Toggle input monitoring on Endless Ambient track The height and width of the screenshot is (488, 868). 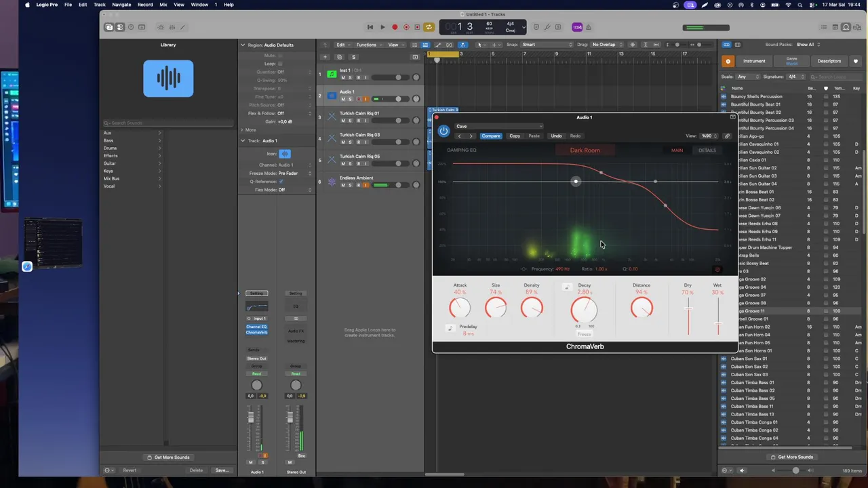pyautogui.click(x=366, y=185)
